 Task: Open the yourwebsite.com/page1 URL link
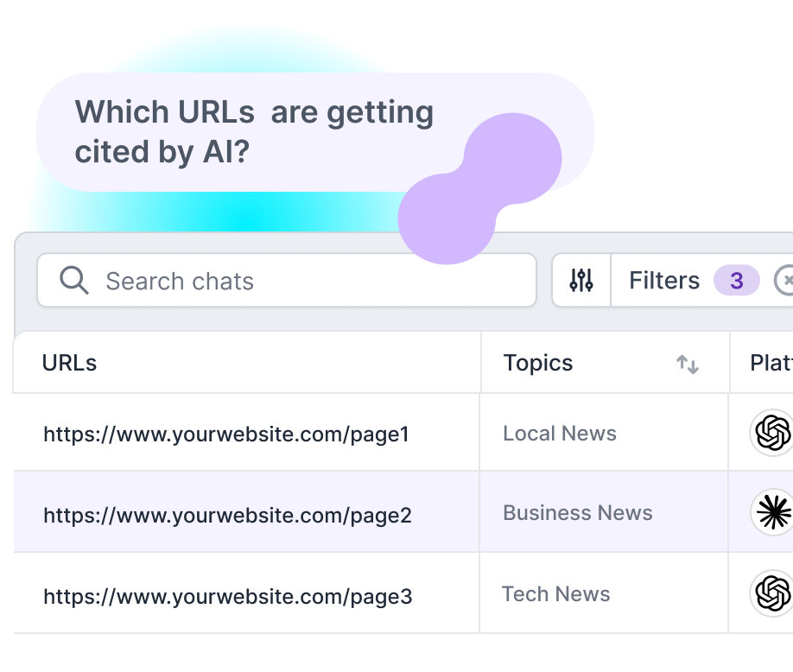pos(226,435)
